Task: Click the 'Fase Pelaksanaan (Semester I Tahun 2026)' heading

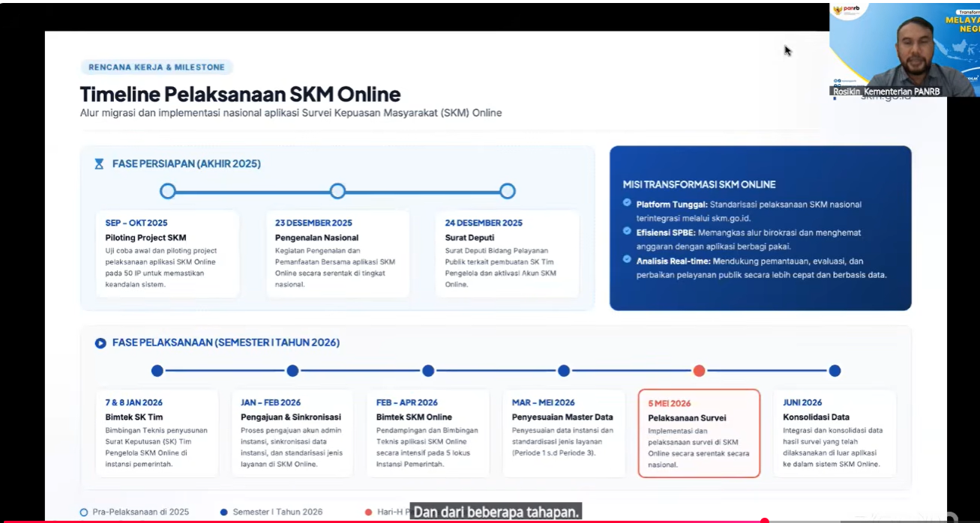Action: coord(226,342)
